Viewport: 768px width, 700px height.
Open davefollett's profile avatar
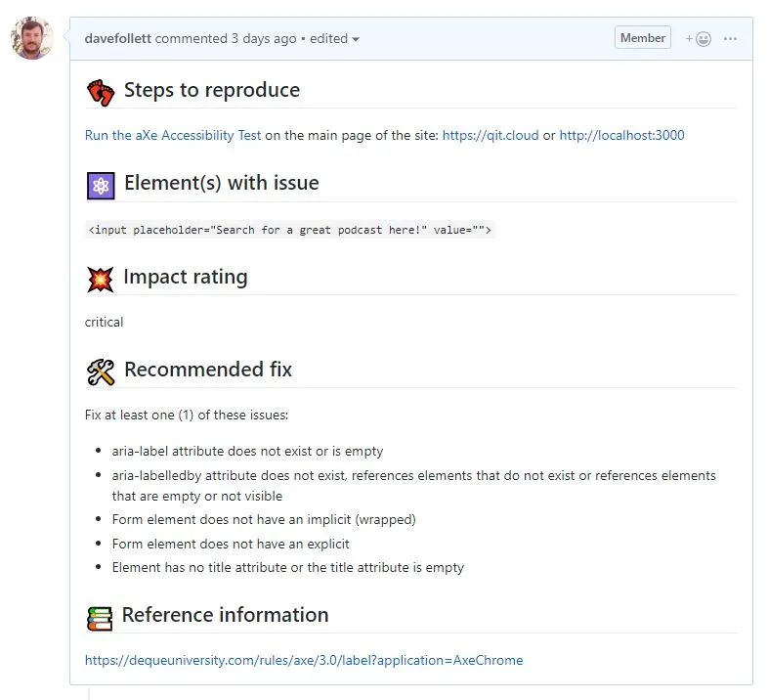click(x=32, y=38)
